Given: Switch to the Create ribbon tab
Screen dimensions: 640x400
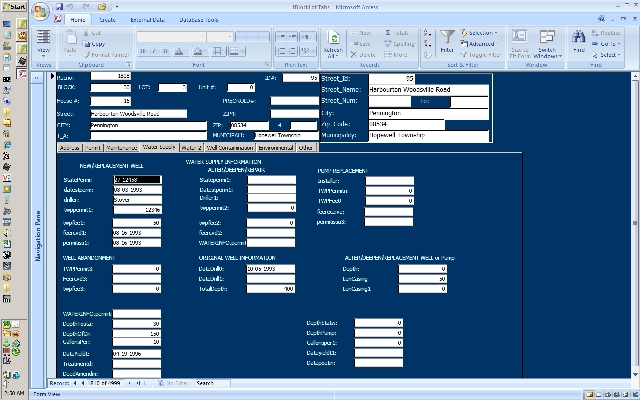Looking at the screenshot, I should coord(108,20).
